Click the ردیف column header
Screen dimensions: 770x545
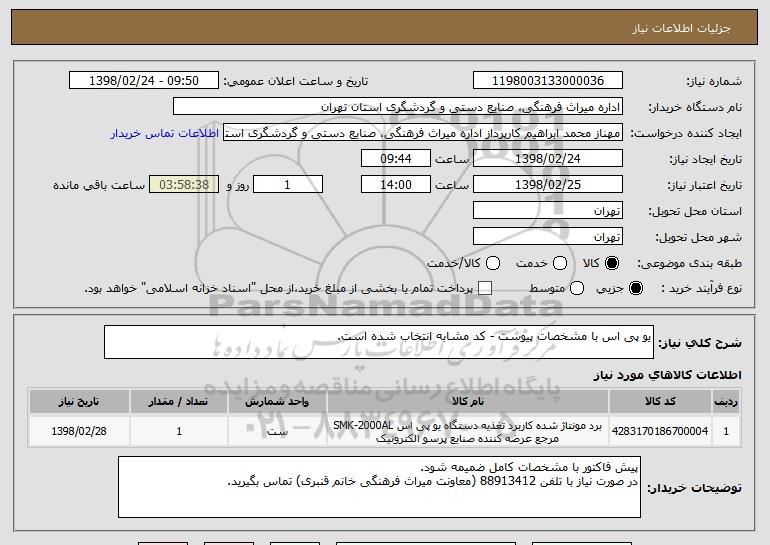[x=726, y=402]
